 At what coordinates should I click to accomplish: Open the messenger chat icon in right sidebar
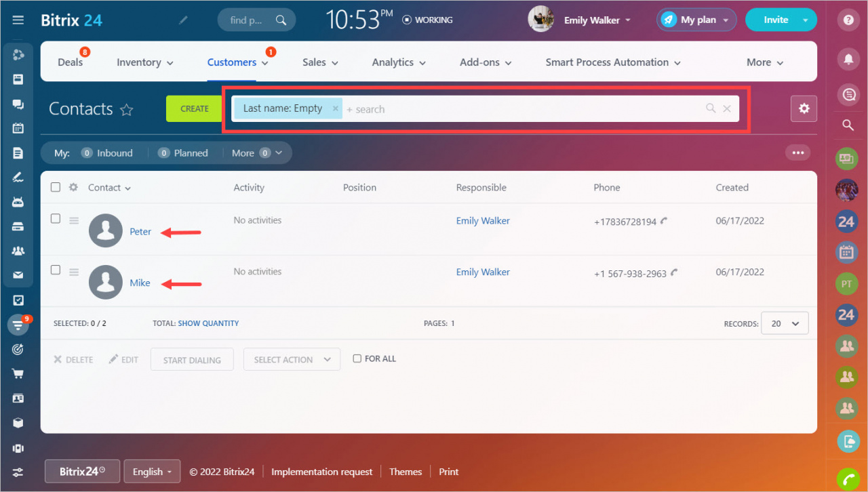tap(848, 95)
